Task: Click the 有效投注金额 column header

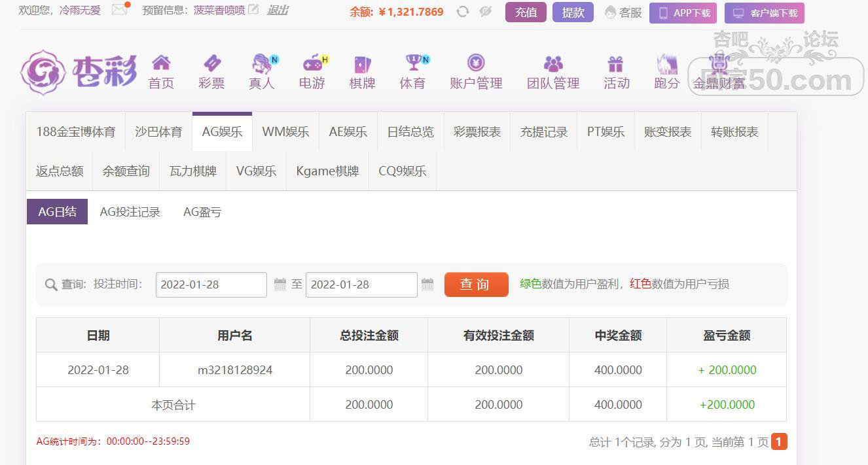Action: click(499, 336)
